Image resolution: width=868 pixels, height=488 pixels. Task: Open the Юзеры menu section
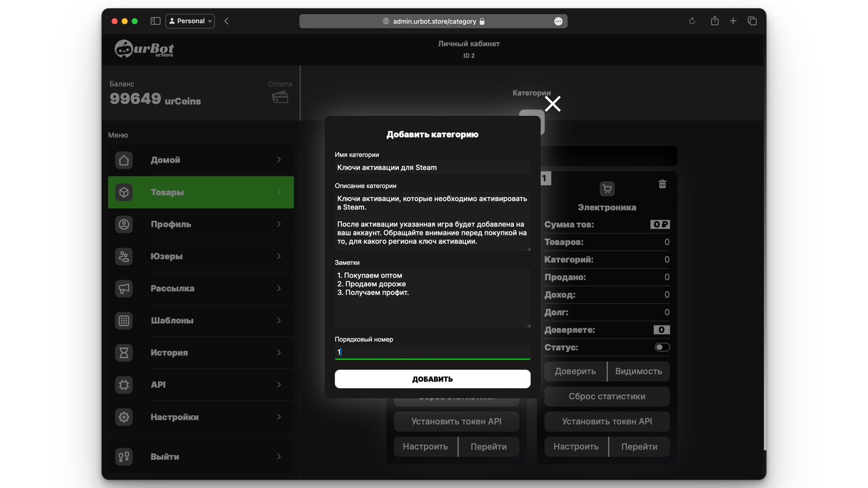[201, 257]
